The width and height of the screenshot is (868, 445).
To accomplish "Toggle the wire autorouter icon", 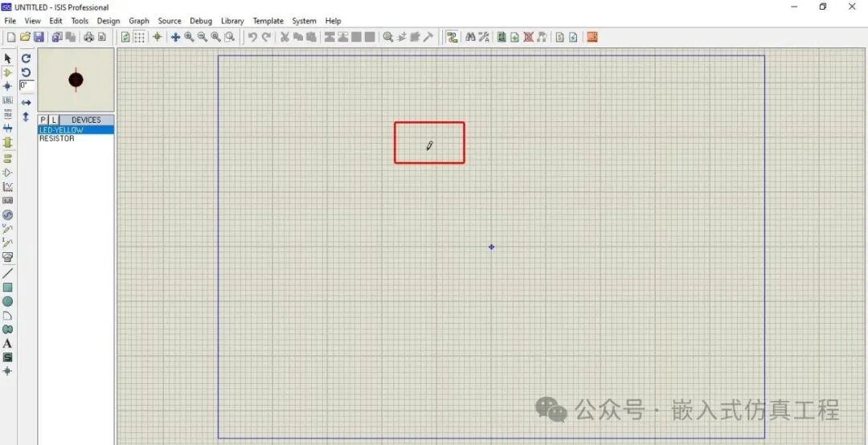I will [452, 37].
